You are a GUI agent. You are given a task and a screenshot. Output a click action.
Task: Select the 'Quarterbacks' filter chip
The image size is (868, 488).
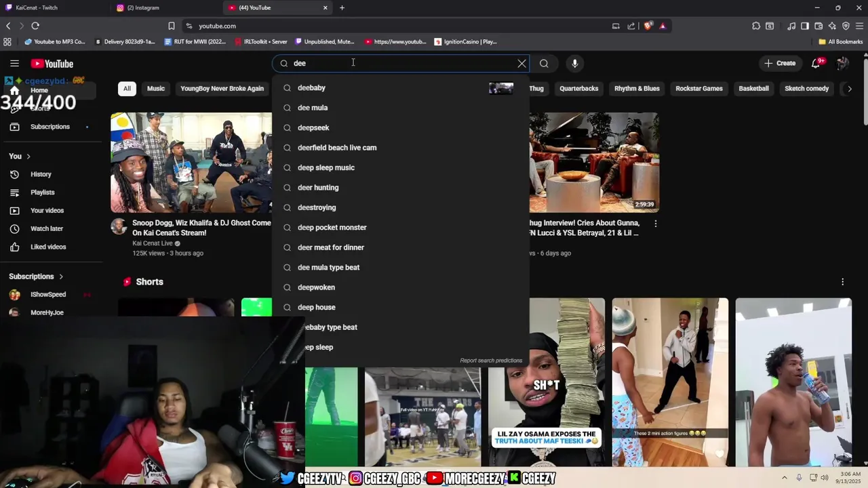(579, 89)
